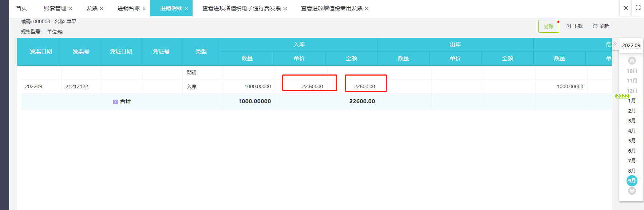The height and width of the screenshot is (210, 644).
Task: Click the non-bold amount 22600.00 in row 202209
Action: click(x=364, y=86)
